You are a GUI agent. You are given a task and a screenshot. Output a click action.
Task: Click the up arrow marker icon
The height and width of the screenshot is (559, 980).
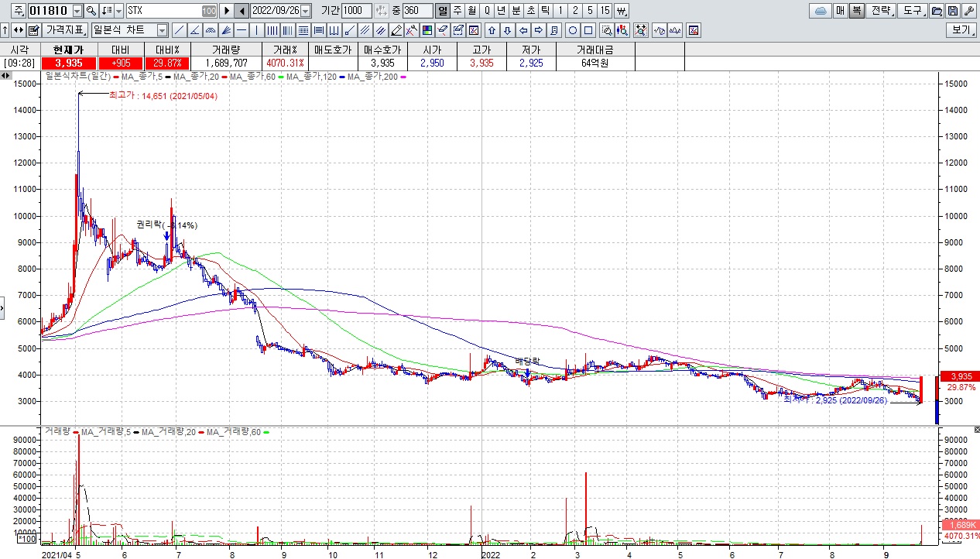492,30
